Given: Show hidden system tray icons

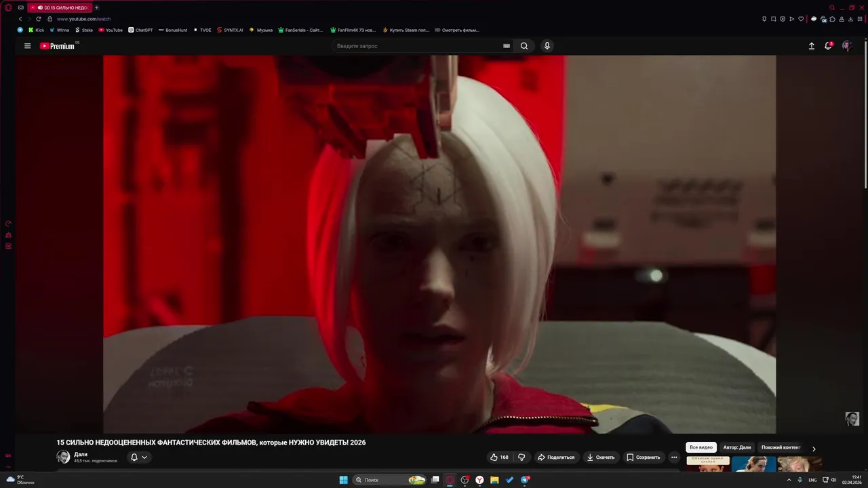Looking at the screenshot, I should coord(789,480).
